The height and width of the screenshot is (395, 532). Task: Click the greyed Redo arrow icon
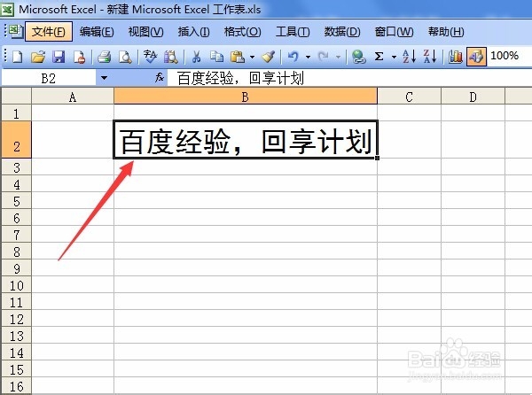tap(324, 56)
